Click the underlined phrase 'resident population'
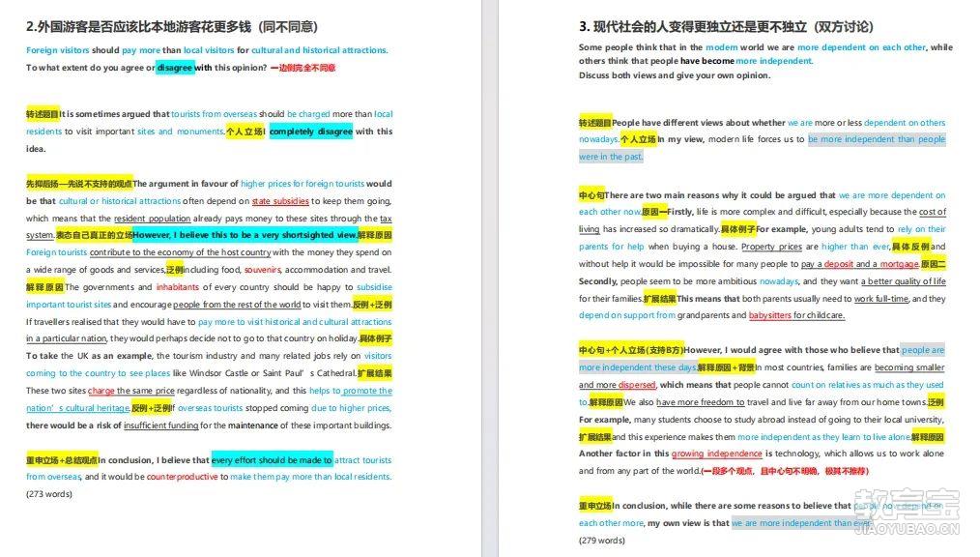This screenshot has height=557, width=980. (152, 219)
